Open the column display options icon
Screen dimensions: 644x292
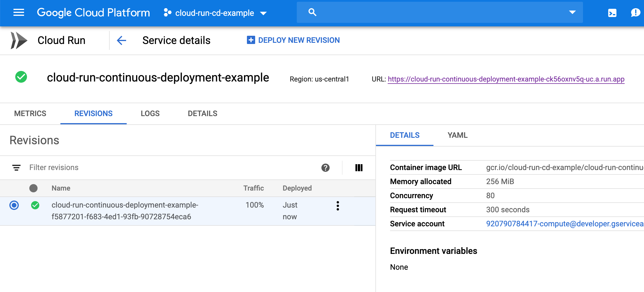pyautogui.click(x=359, y=168)
